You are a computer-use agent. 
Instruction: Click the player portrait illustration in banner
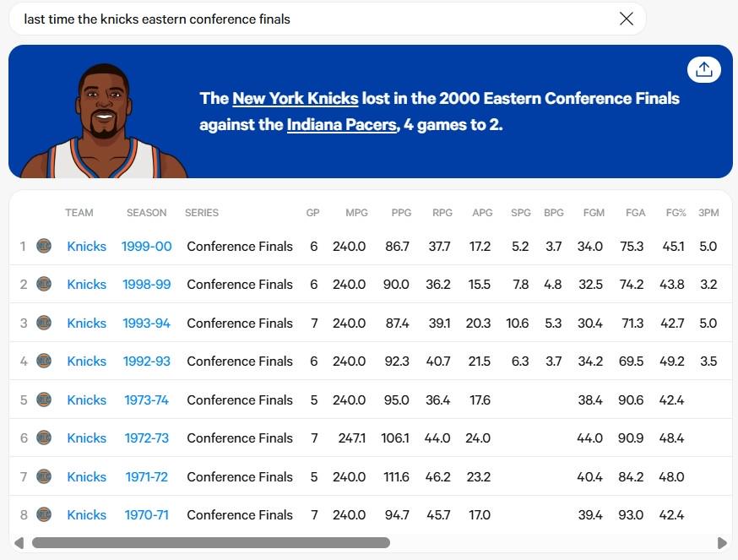click(104, 121)
